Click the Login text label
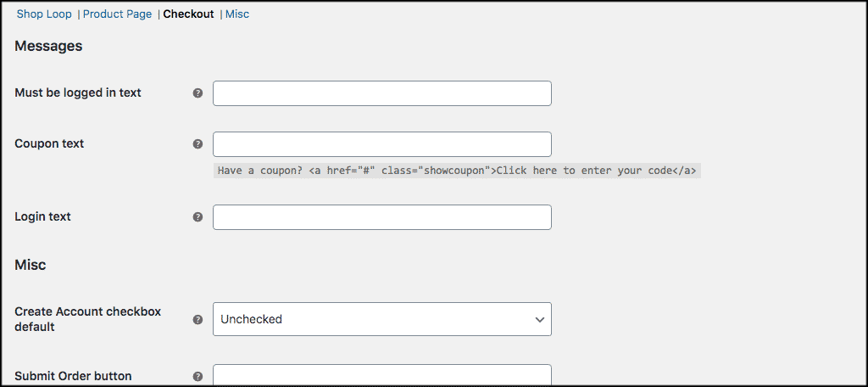This screenshot has width=868, height=387. (x=42, y=216)
